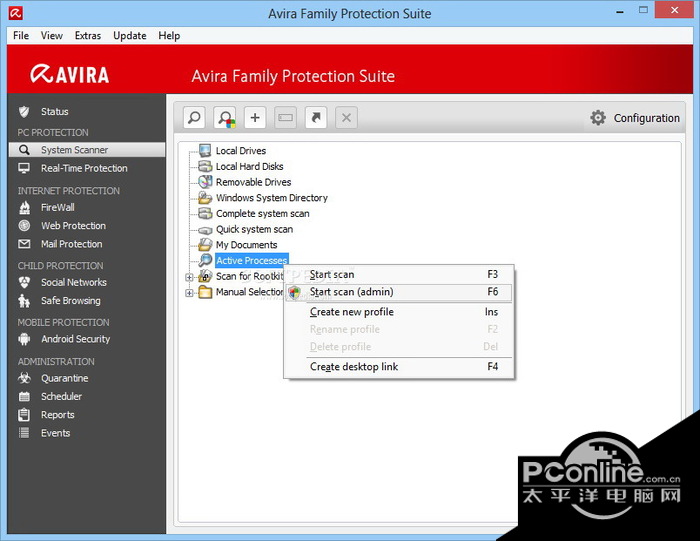This screenshot has height=541, width=700.
Task: Open Safe Browsing section
Action: (71, 301)
